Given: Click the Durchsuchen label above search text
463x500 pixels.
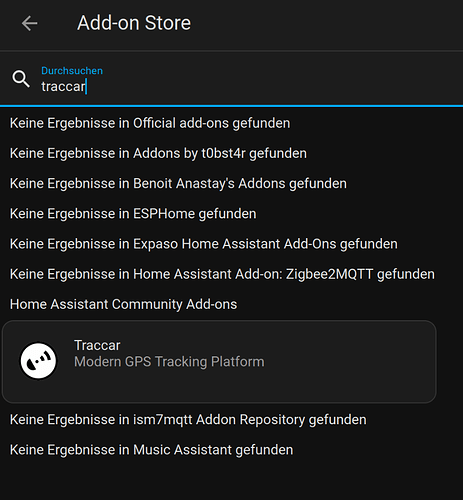Looking at the screenshot, I should pyautogui.click(x=72, y=71).
